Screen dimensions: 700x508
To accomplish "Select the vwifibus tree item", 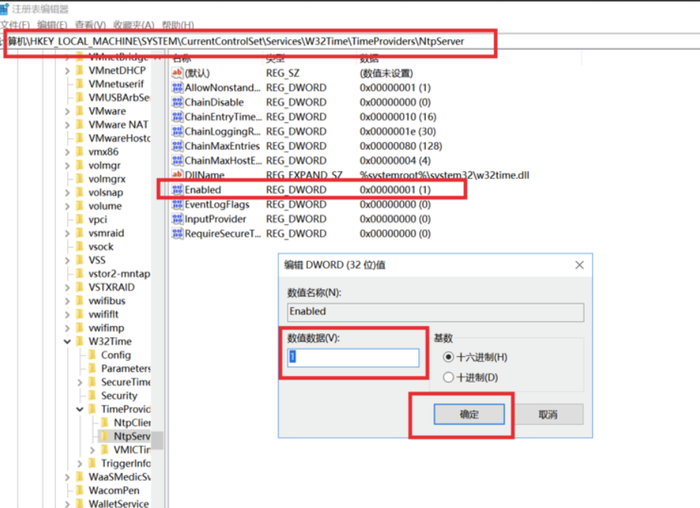I will (107, 301).
